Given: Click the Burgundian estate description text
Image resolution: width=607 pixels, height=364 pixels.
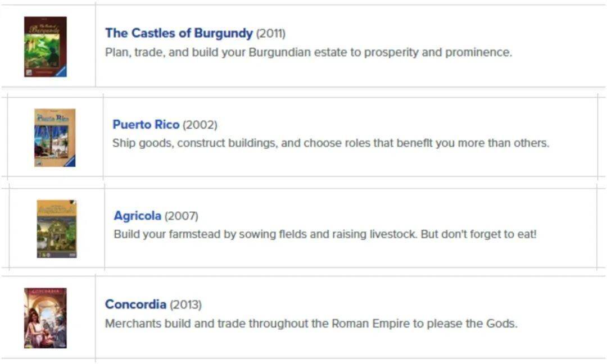Looking at the screenshot, I should tap(308, 52).
